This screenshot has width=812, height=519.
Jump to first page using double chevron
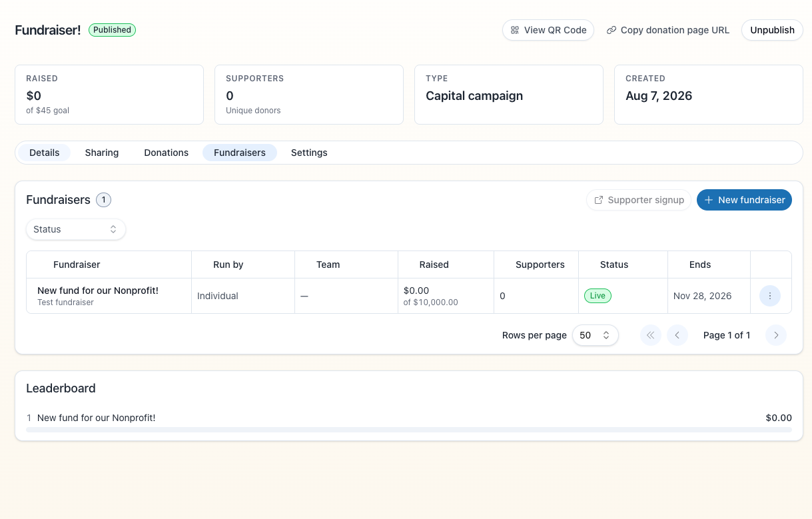point(651,335)
